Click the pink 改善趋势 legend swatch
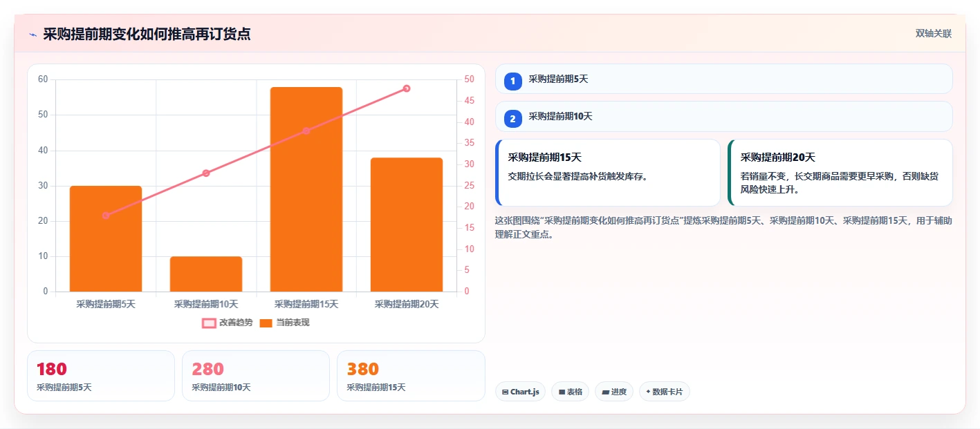The width and height of the screenshot is (980, 429). click(209, 323)
